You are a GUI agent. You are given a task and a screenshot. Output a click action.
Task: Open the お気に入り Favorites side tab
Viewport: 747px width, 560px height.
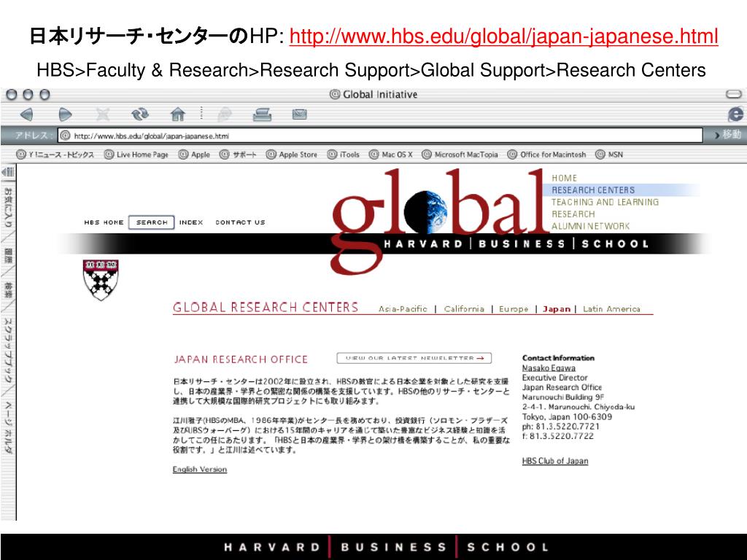[x=8, y=208]
